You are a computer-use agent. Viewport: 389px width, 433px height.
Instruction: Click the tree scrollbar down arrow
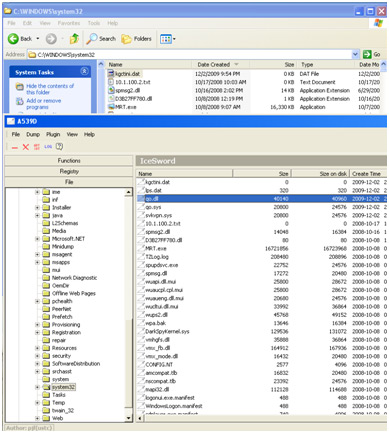[128, 418]
